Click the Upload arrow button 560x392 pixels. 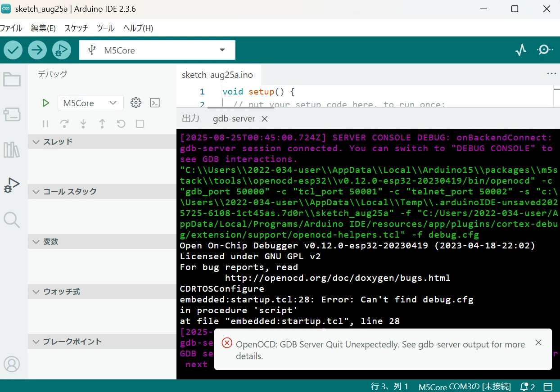click(37, 50)
